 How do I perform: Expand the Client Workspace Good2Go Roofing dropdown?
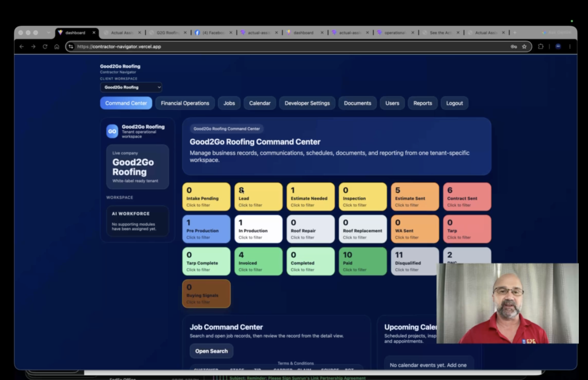[x=131, y=87]
